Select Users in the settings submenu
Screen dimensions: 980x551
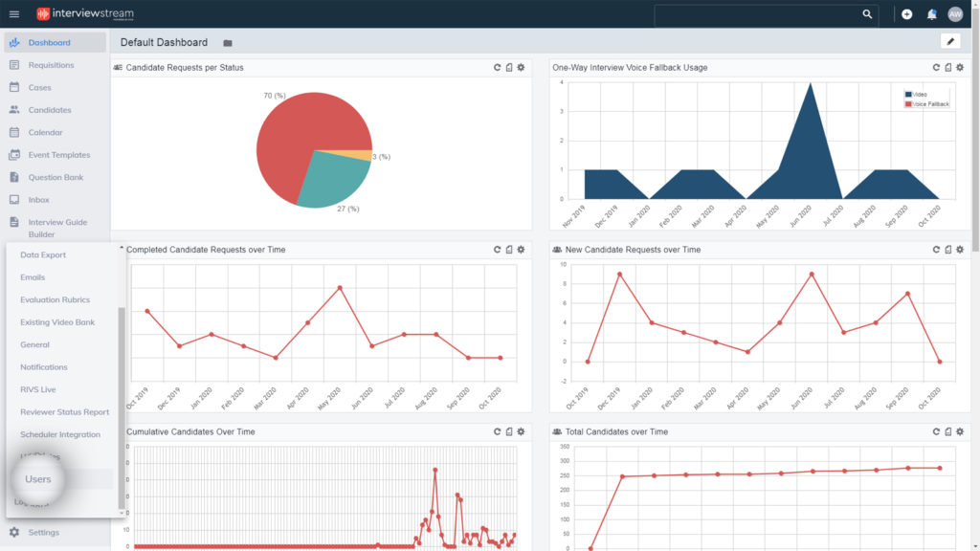(x=37, y=479)
